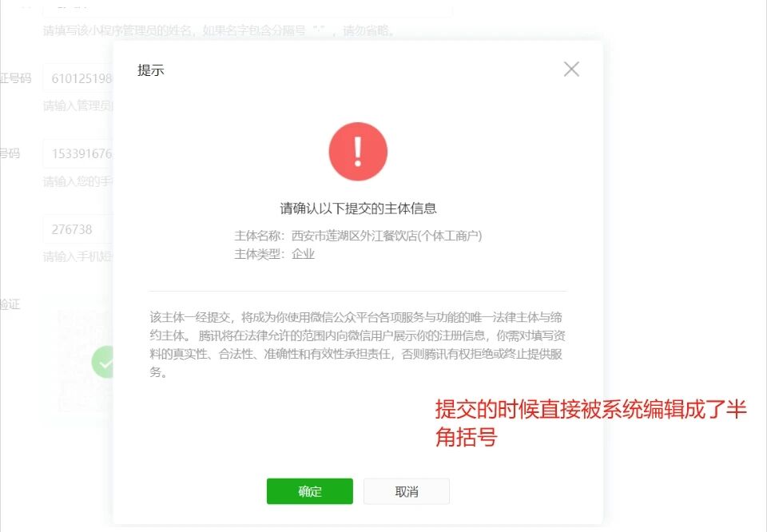This screenshot has height=532, width=767.
Task: Click the green checkmark verification icon
Action: (x=103, y=363)
